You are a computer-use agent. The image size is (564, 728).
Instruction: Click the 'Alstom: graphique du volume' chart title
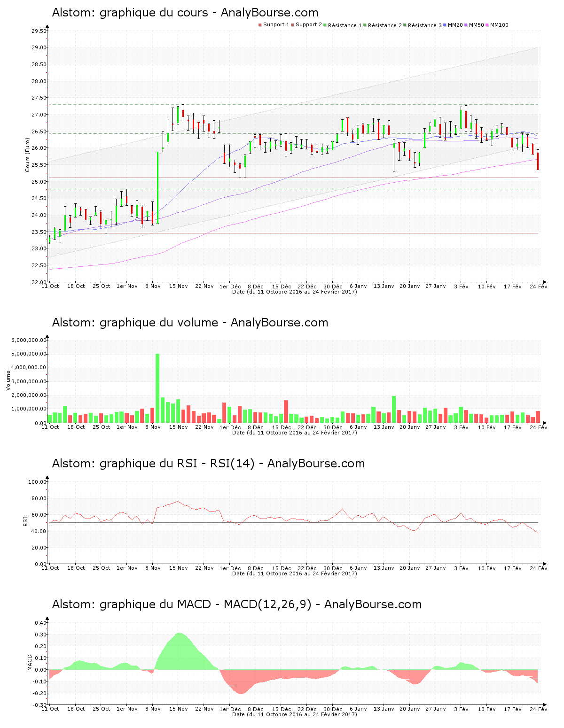point(190,323)
